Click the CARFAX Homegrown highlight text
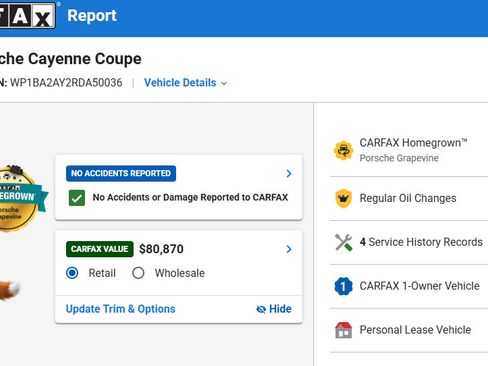Viewport: 488px width, 366px height. [413, 143]
